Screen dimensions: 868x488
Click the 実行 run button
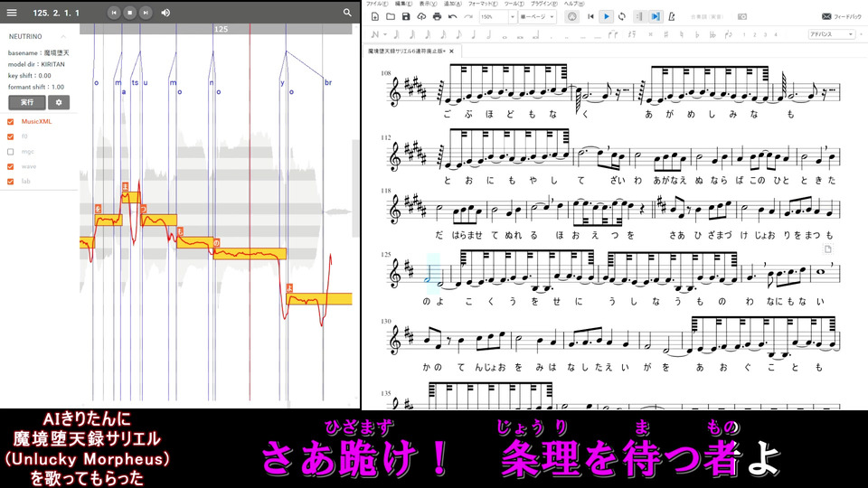coord(26,102)
